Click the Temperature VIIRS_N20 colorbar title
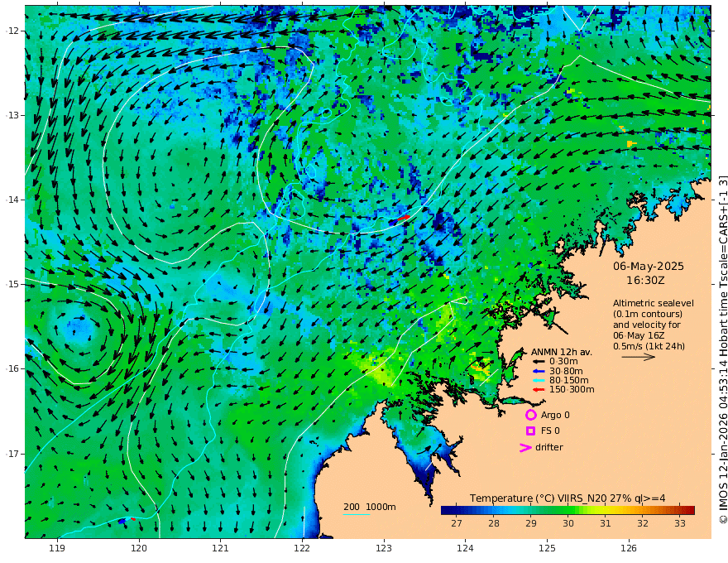 (x=568, y=498)
